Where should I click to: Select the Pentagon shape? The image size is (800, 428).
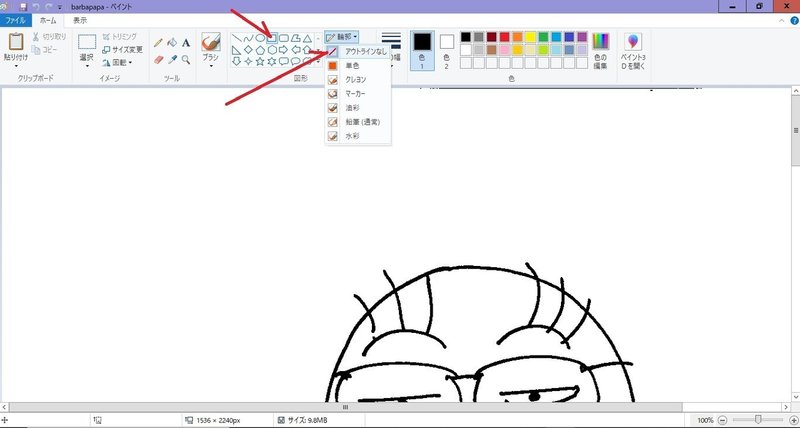click(260, 50)
